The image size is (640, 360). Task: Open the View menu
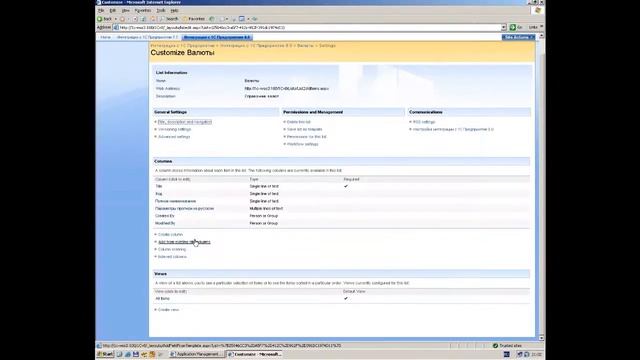click(x=125, y=11)
